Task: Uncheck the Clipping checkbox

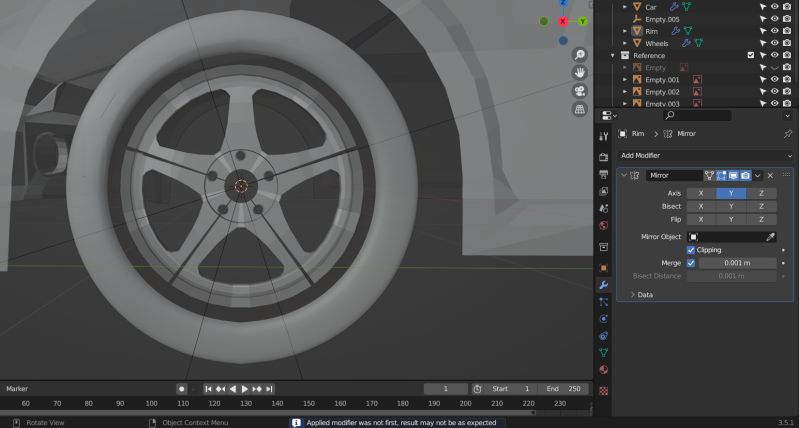Action: (x=691, y=250)
